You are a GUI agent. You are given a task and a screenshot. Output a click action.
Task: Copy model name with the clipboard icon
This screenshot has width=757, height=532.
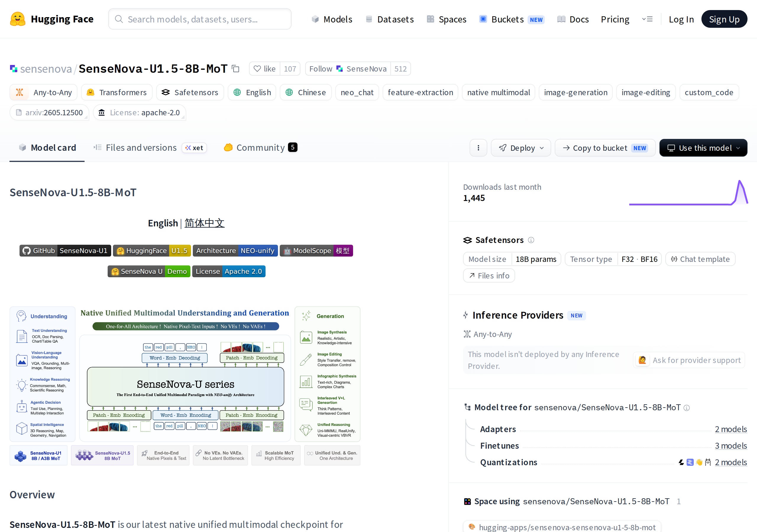click(235, 69)
